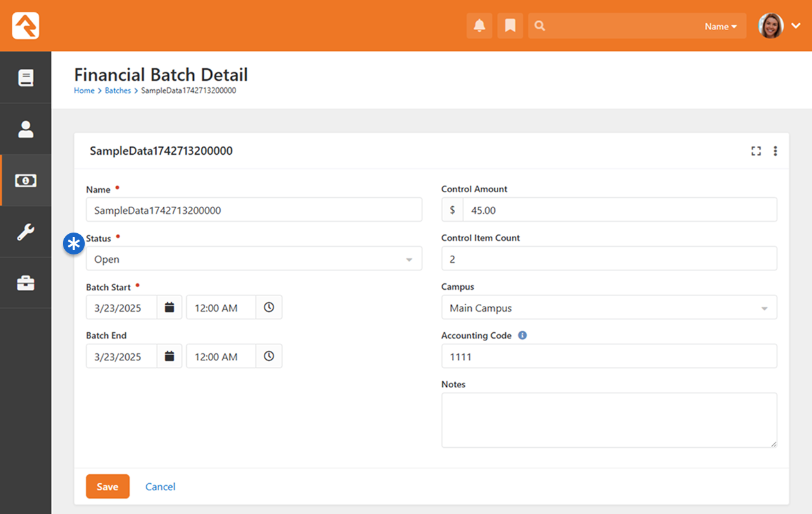
Task: Click the Control Amount field
Action: coord(620,210)
